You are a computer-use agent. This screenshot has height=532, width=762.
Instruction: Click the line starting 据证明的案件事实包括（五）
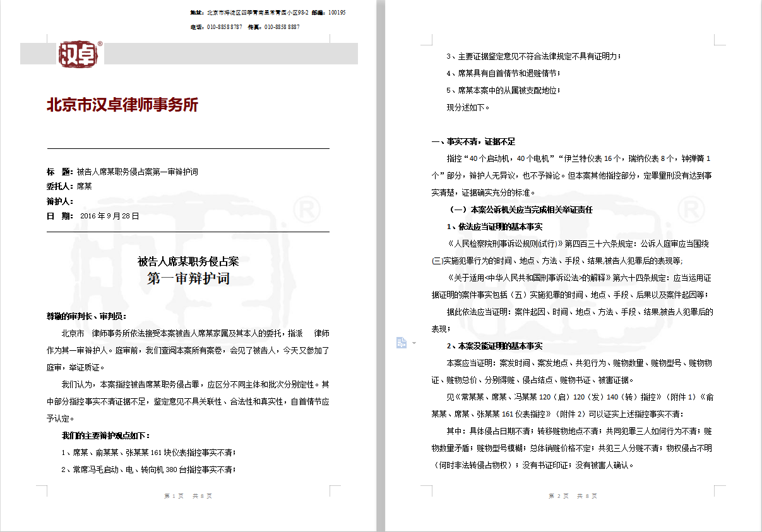570,295
